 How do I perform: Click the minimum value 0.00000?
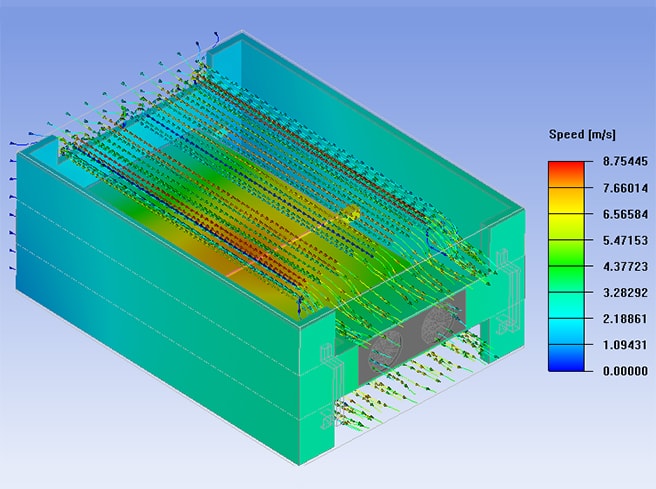[625, 371]
